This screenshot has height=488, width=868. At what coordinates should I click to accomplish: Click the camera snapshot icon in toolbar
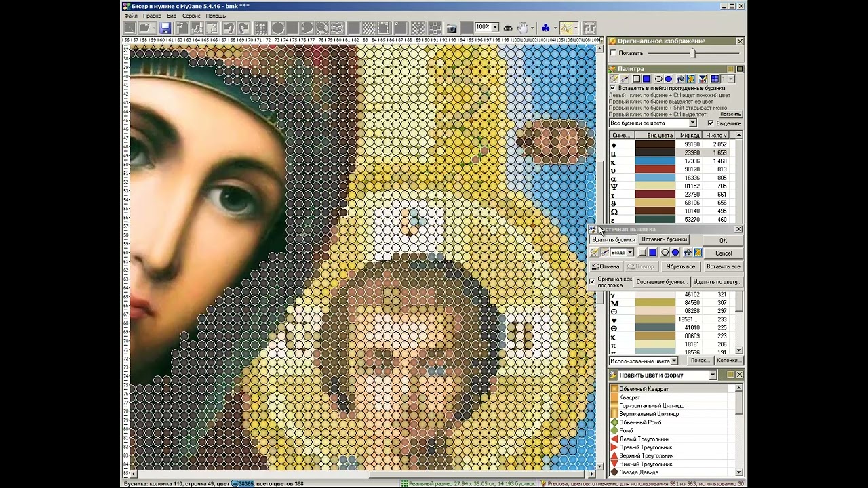(452, 28)
